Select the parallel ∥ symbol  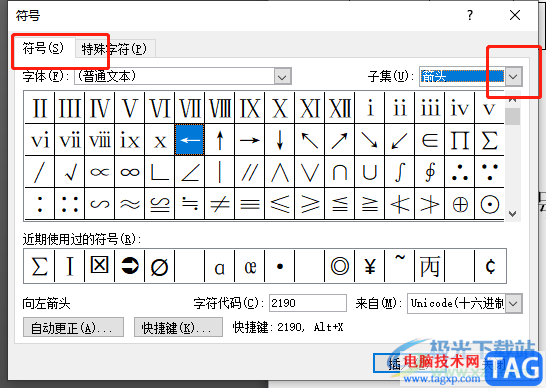pos(249,172)
